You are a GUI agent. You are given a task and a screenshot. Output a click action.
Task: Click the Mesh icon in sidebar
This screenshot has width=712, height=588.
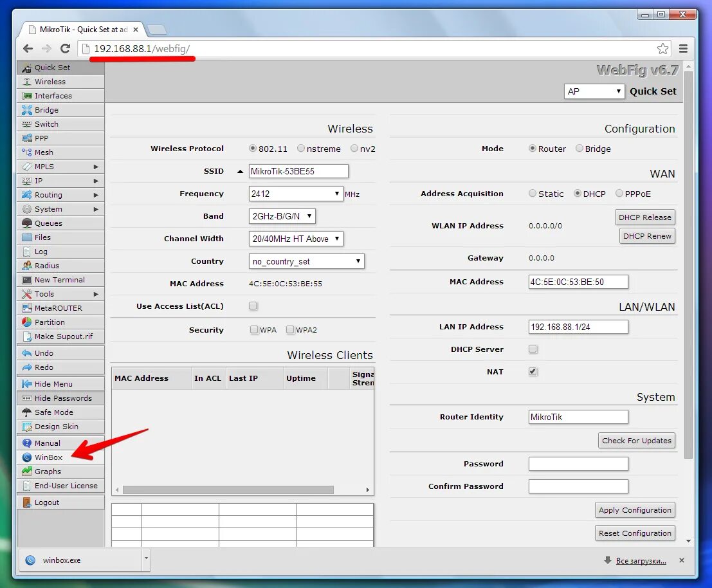coord(27,152)
